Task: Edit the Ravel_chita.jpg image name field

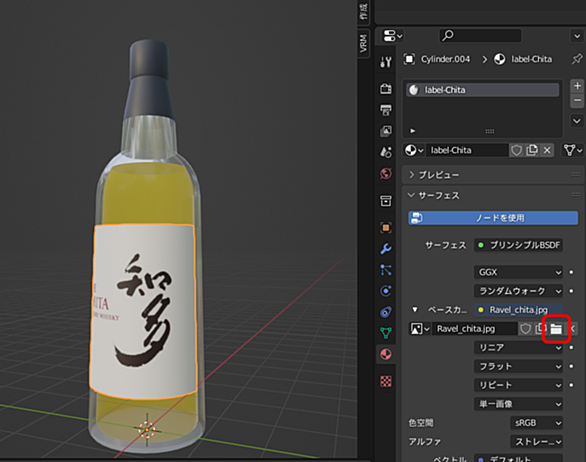Action: [x=475, y=329]
